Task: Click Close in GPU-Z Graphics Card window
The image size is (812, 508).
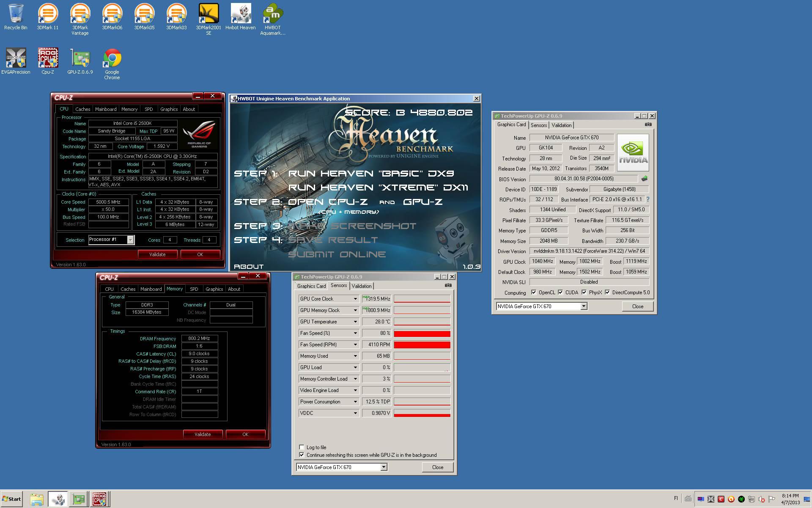Action: click(638, 306)
